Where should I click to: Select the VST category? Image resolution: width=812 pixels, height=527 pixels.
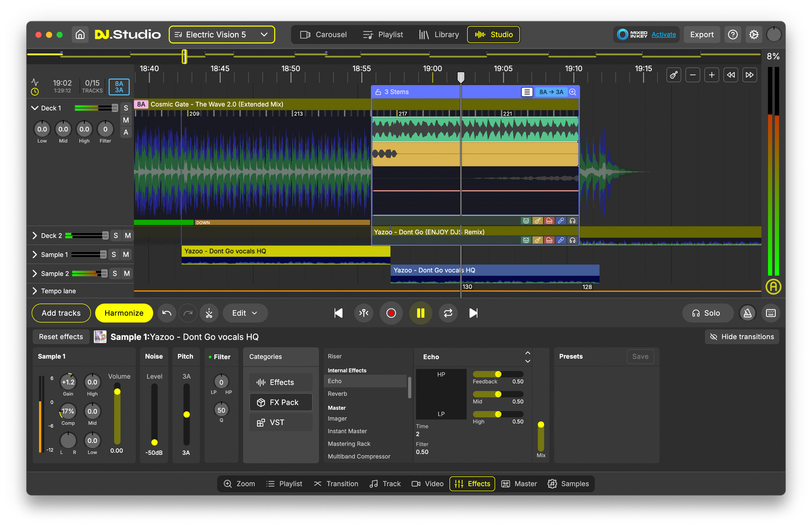tap(280, 422)
